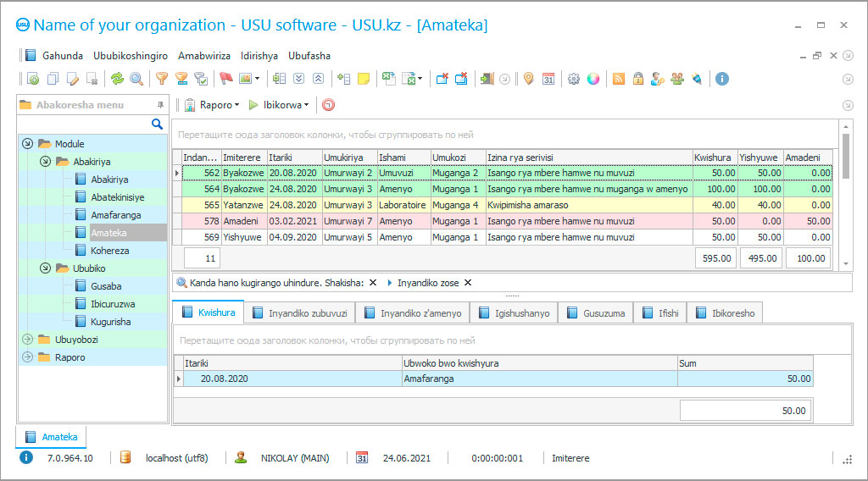Expand the Ubuyobozi tree folder
The height and width of the screenshot is (481, 868).
(x=27, y=340)
